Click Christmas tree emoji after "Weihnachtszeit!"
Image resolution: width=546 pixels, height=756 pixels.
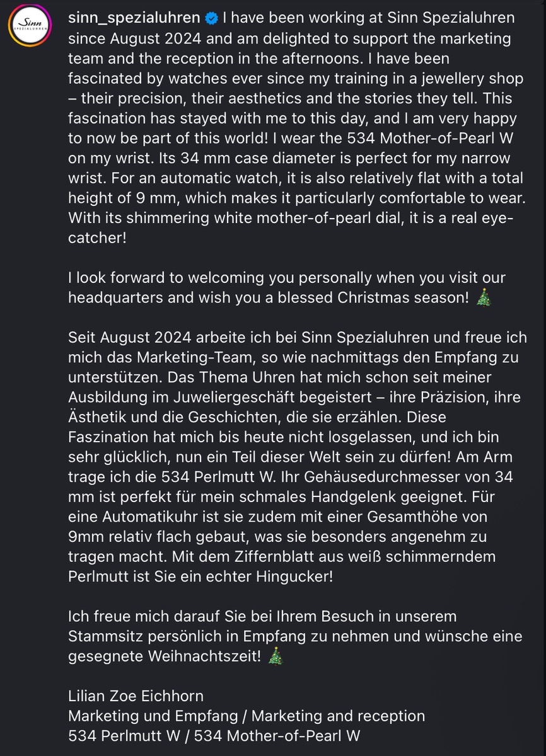tap(276, 656)
